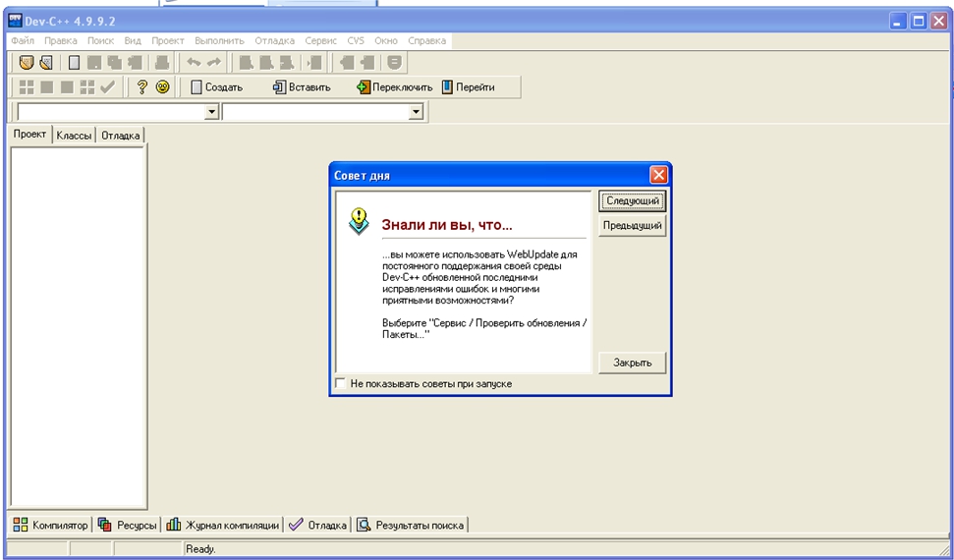Click the second beige project icon beside the blank page
Screen dimensions: 954x560
tap(45, 62)
